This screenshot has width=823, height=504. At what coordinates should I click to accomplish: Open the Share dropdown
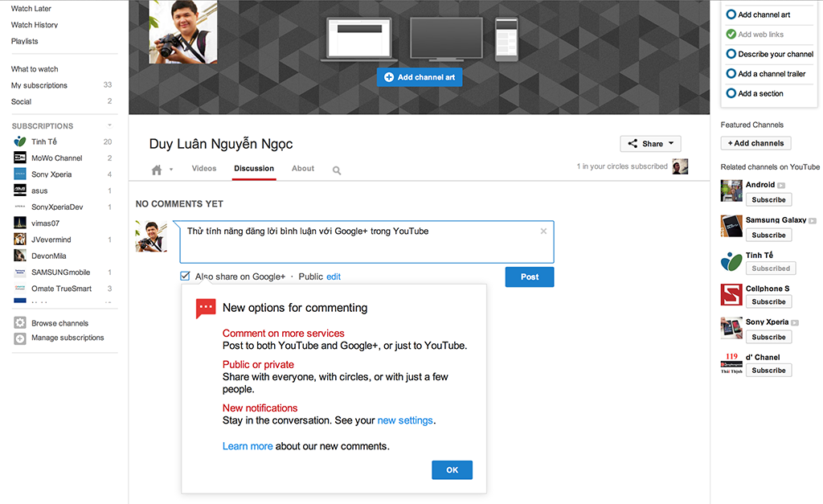click(650, 144)
